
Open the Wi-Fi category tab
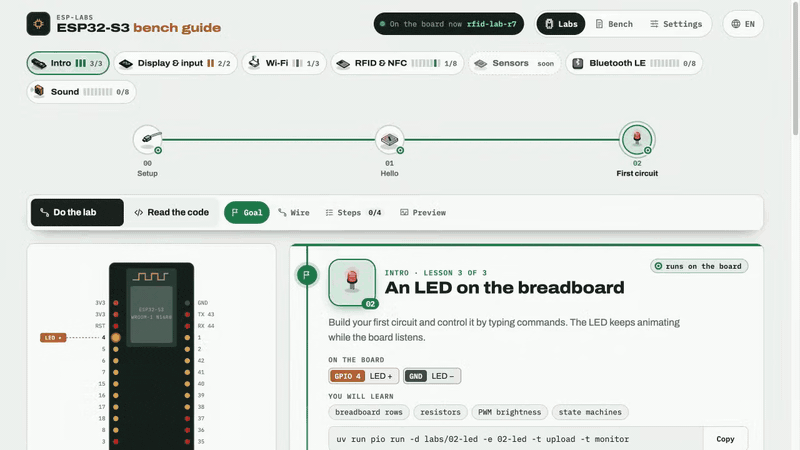[x=284, y=63]
